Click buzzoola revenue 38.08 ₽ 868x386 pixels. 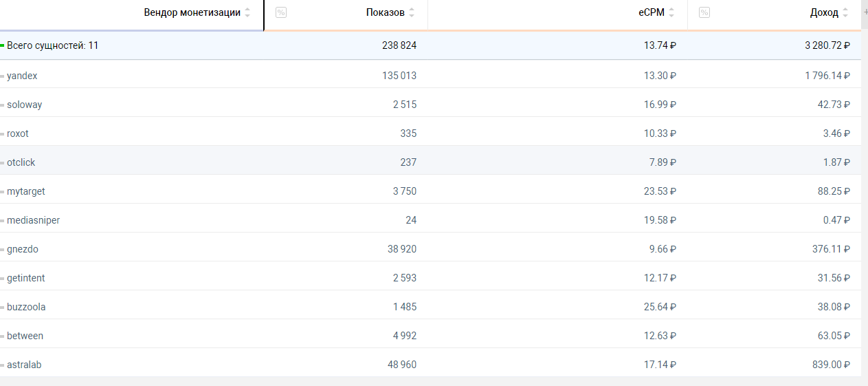click(x=834, y=307)
